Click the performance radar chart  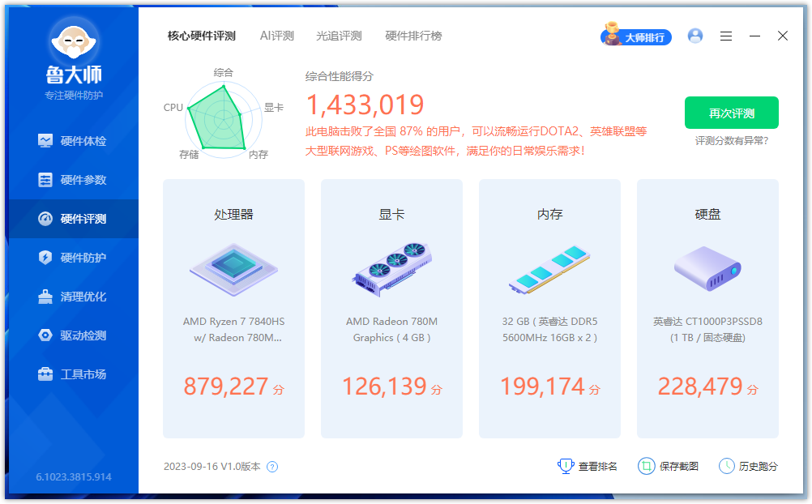coord(223,118)
